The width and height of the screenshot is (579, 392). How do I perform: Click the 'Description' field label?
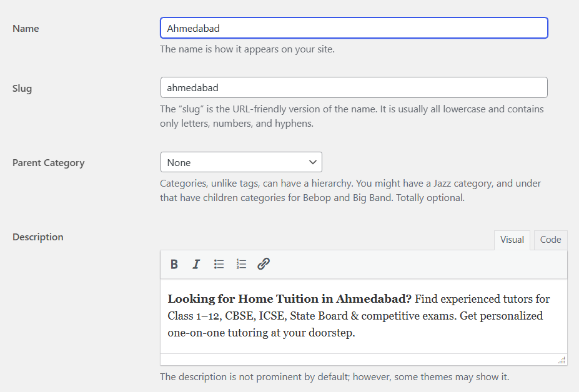(x=37, y=237)
